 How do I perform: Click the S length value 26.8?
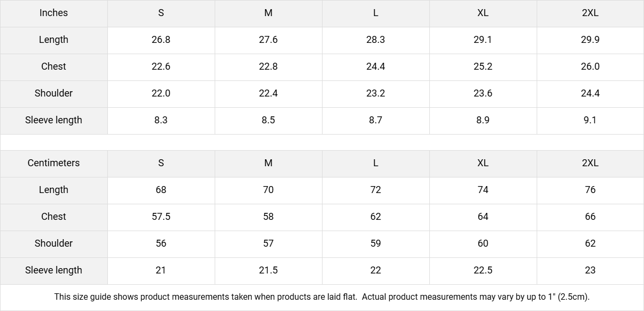click(161, 40)
